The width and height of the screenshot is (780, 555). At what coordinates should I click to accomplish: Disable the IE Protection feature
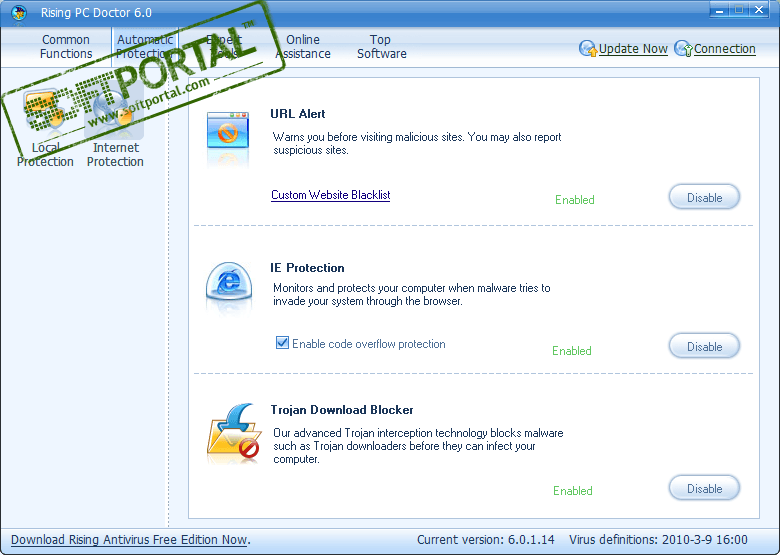(704, 346)
